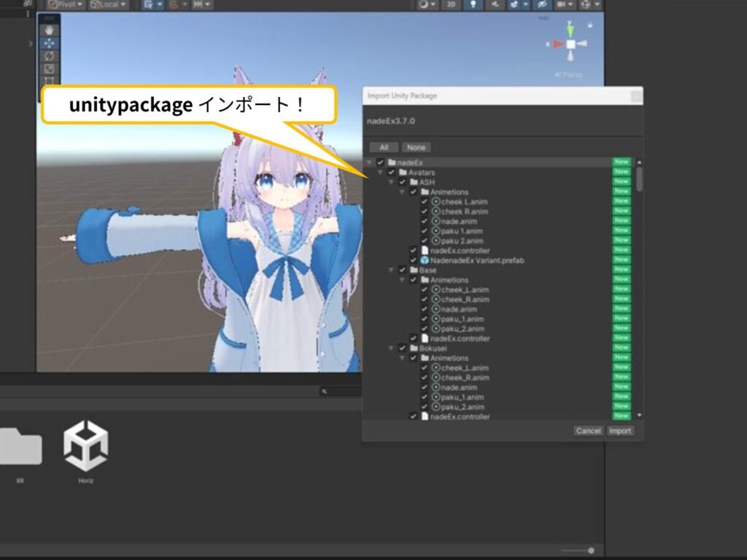
Task: Toggle scene lighting with the lightbulb icon
Action: (473, 4)
